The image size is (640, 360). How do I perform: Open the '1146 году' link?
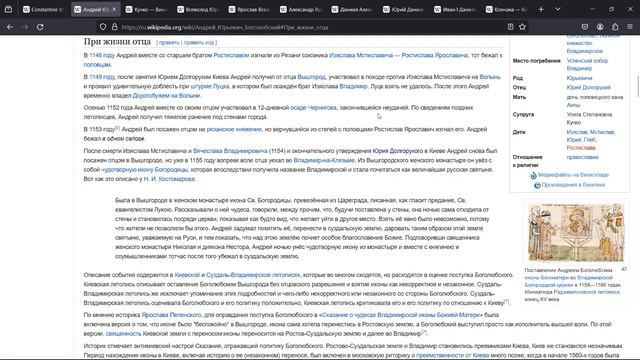point(102,55)
